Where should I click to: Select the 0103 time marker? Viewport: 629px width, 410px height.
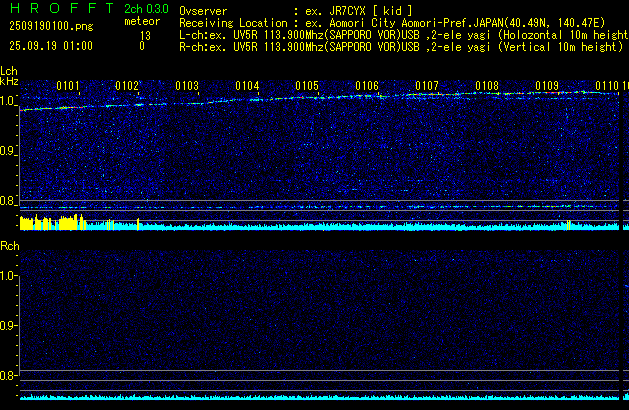pyautogui.click(x=187, y=86)
